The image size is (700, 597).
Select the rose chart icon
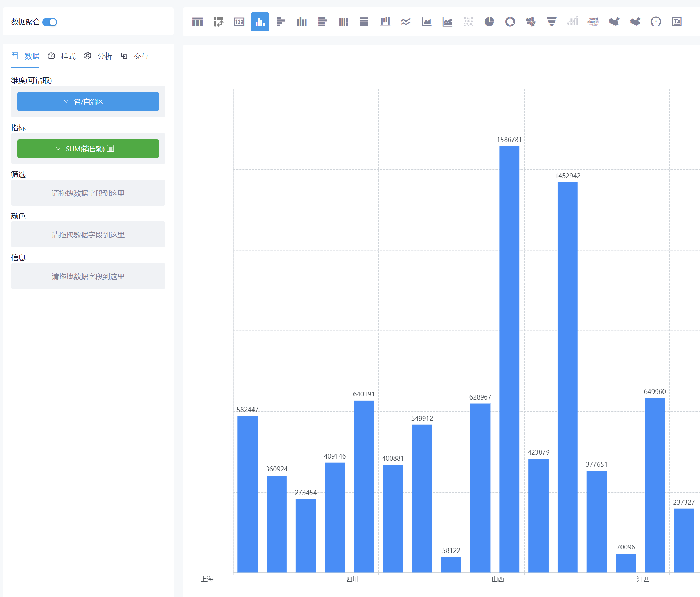point(531,22)
